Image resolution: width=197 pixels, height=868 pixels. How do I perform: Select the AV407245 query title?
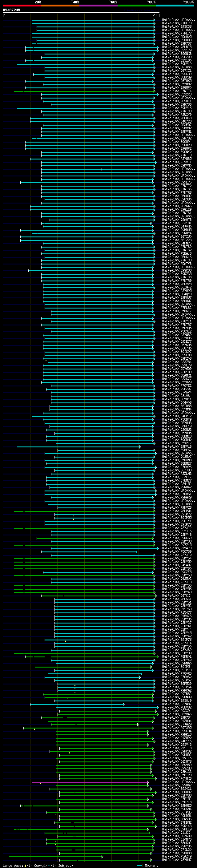(11, 10)
